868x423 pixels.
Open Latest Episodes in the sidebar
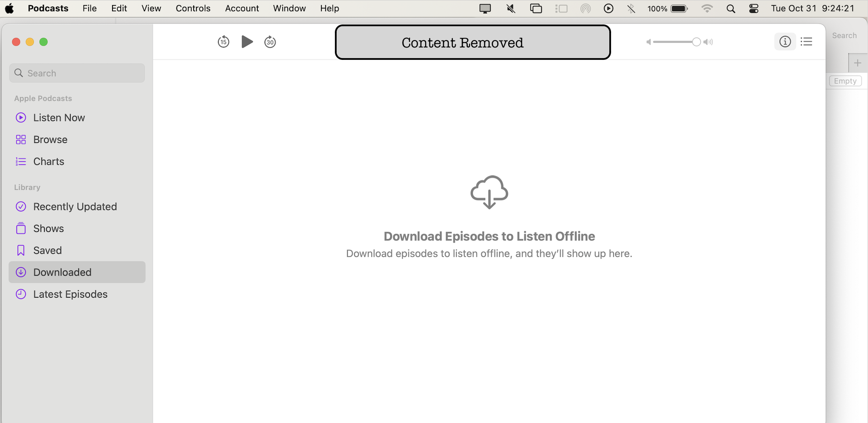coord(70,294)
